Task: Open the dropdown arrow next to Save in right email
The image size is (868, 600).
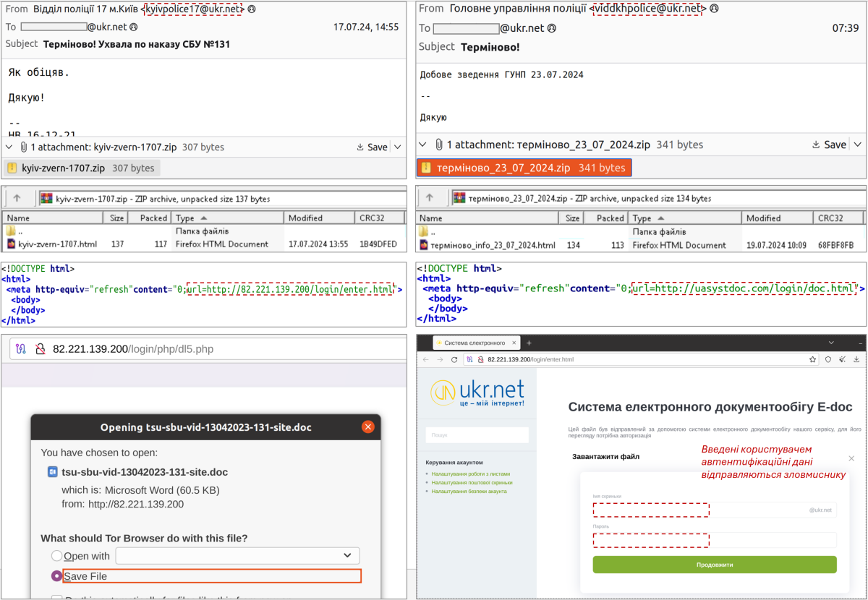Action: tap(858, 145)
